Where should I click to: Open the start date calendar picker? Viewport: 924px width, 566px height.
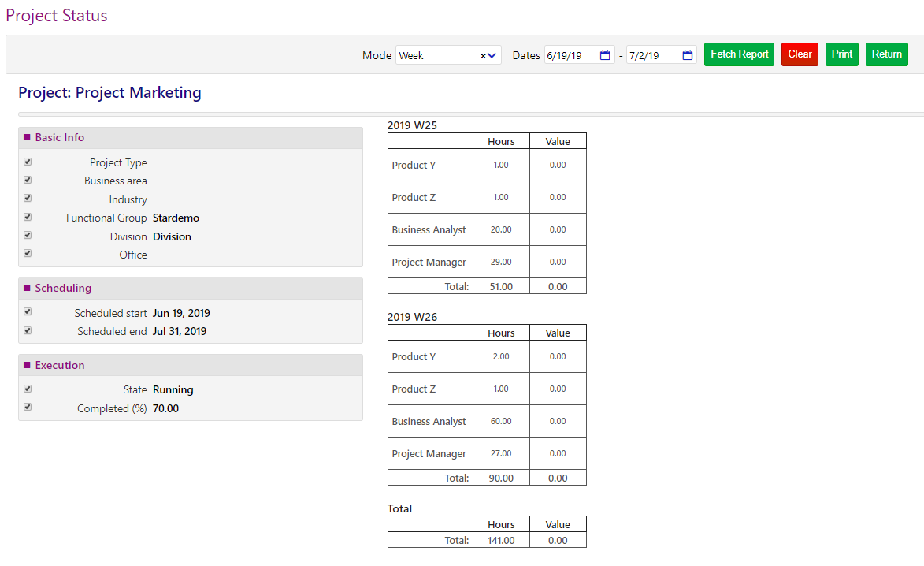pyautogui.click(x=604, y=54)
